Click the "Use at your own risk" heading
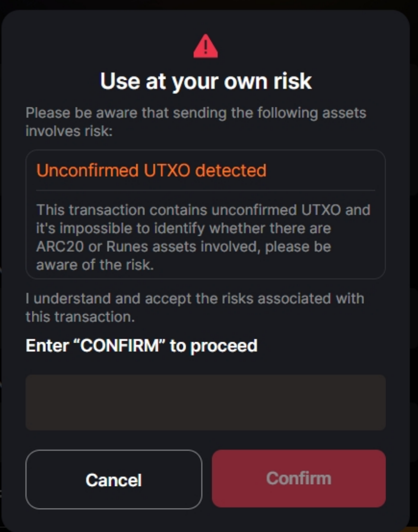 tap(206, 81)
